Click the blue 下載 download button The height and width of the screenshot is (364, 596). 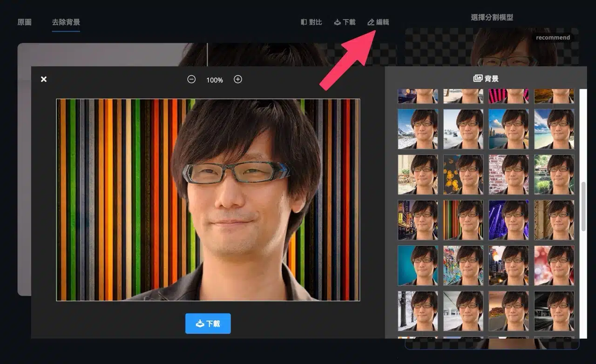tap(208, 324)
